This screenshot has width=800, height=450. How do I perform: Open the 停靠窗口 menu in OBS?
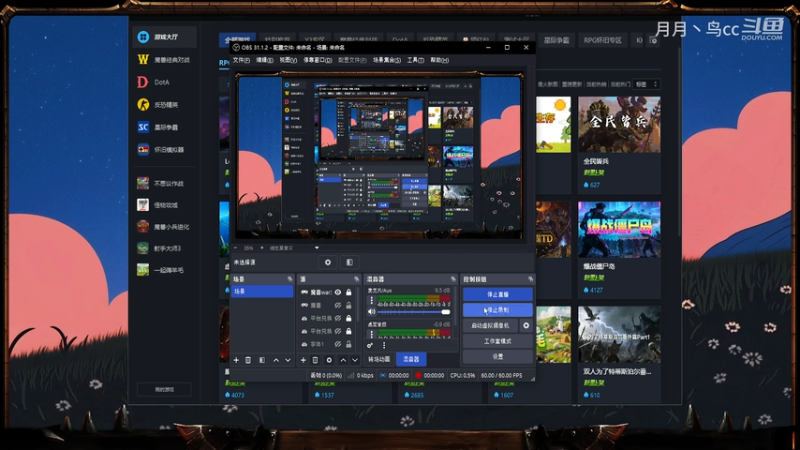(317, 60)
